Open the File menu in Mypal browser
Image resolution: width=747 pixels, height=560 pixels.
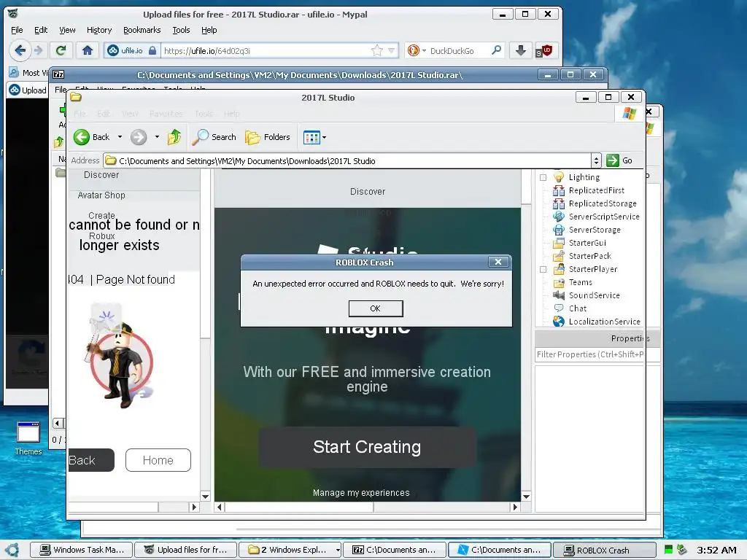pos(17,30)
